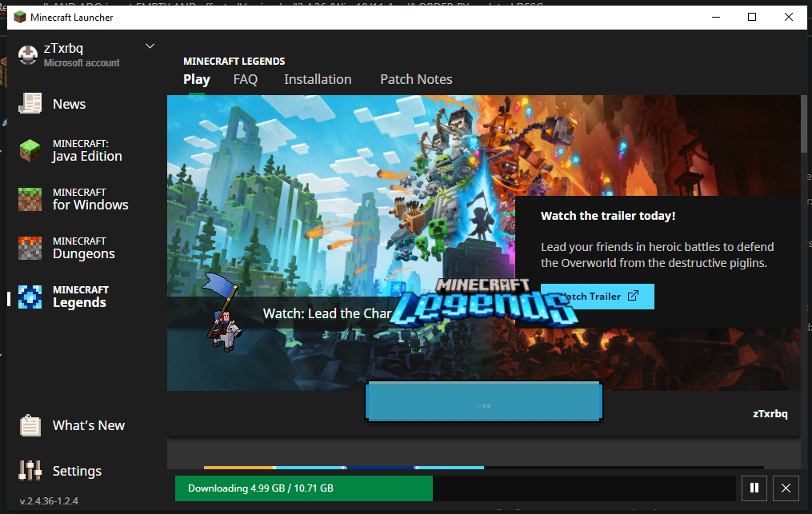Click the Minecraft Legends logo on banner
The height and width of the screenshot is (514, 812).
click(484, 302)
